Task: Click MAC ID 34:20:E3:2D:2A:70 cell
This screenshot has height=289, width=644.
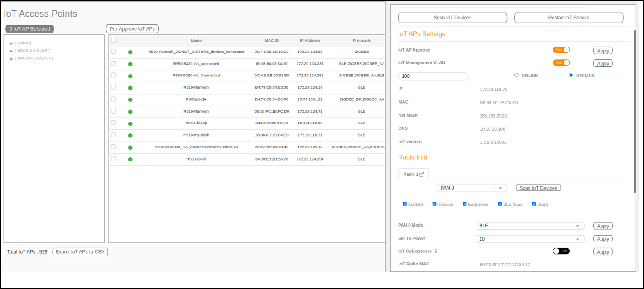Action: click(x=272, y=159)
